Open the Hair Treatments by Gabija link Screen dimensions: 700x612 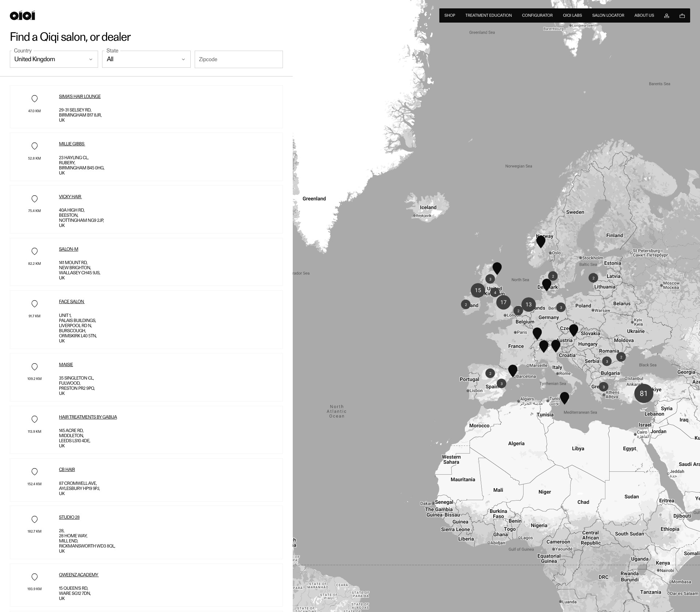click(88, 417)
